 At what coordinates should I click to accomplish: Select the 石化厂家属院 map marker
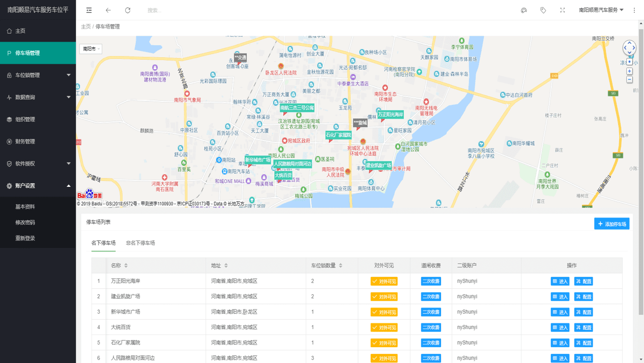pyautogui.click(x=339, y=135)
